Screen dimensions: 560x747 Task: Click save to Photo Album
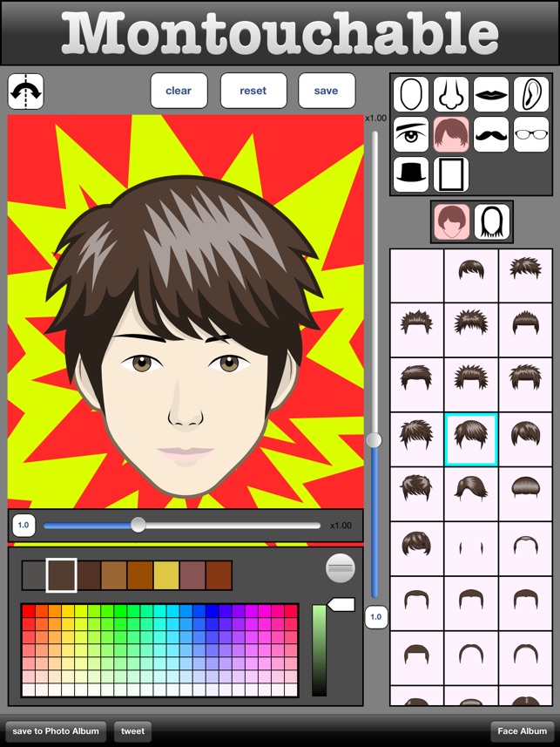tap(56, 730)
